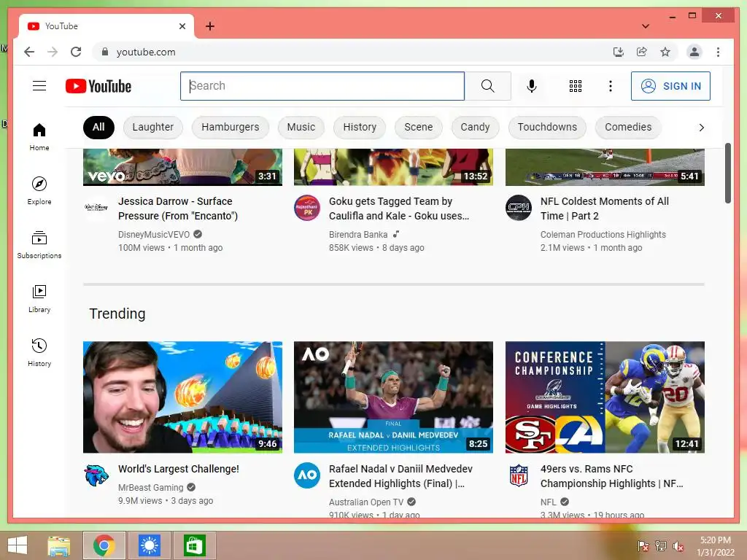
Task: Open the MrBeast Gaming channel avatar
Action: (x=96, y=475)
